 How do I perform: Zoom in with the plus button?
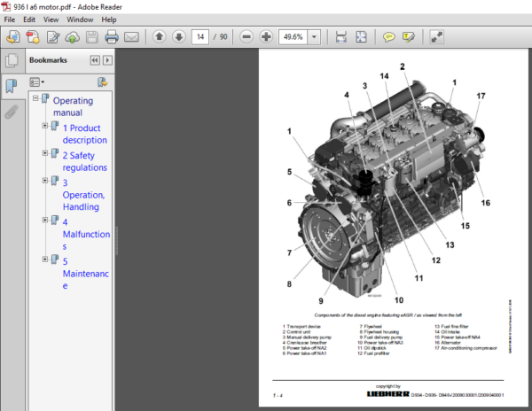click(266, 36)
